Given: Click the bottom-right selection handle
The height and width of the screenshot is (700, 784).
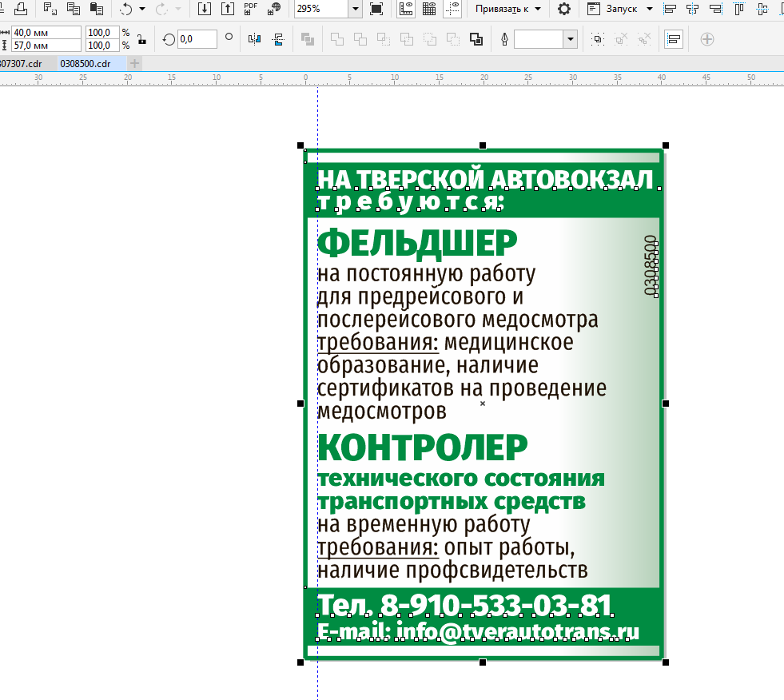Looking at the screenshot, I should point(666,662).
